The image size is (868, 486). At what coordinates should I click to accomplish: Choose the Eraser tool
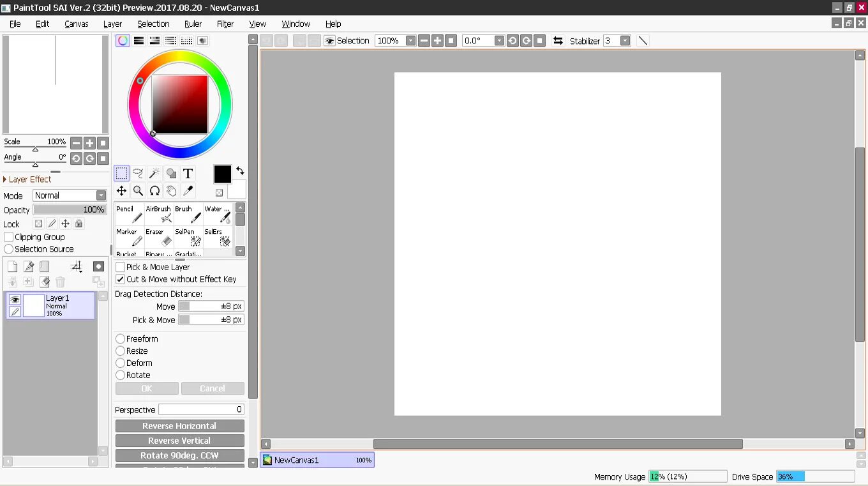point(159,238)
